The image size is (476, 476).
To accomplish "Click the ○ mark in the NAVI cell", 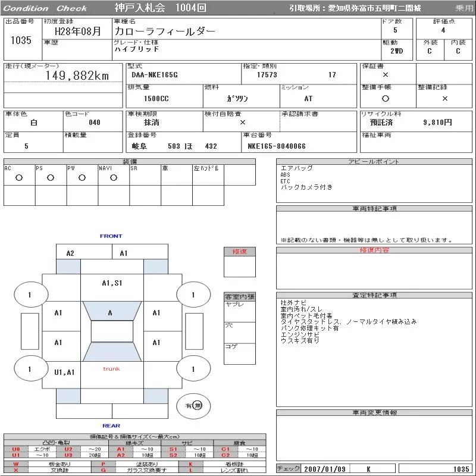I will pyautogui.click(x=114, y=177).
